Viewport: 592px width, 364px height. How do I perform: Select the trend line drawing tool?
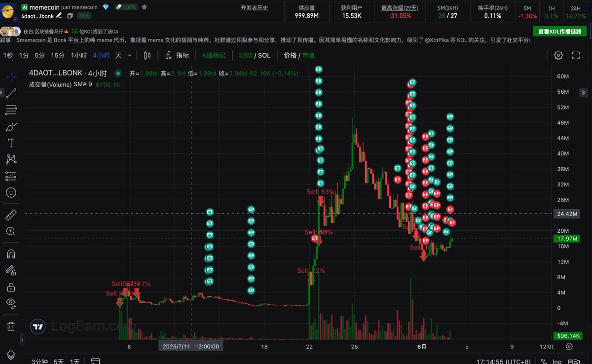(x=11, y=93)
